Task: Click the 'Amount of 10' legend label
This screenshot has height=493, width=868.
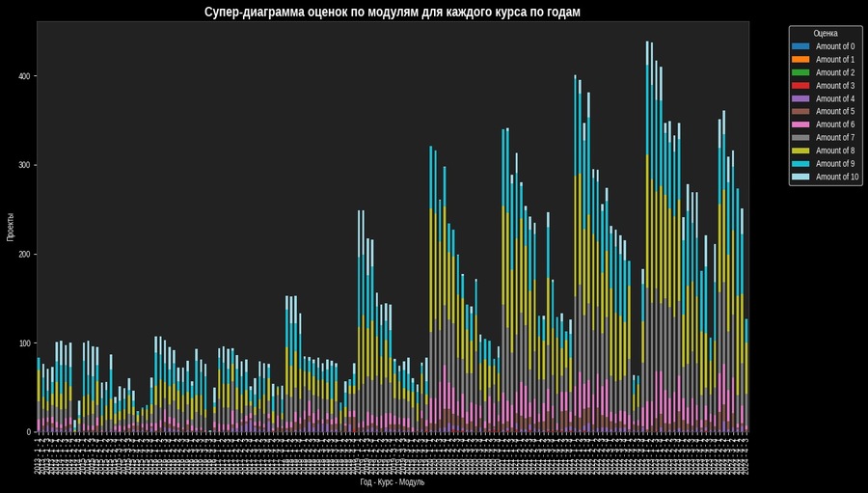Action: [x=837, y=177]
